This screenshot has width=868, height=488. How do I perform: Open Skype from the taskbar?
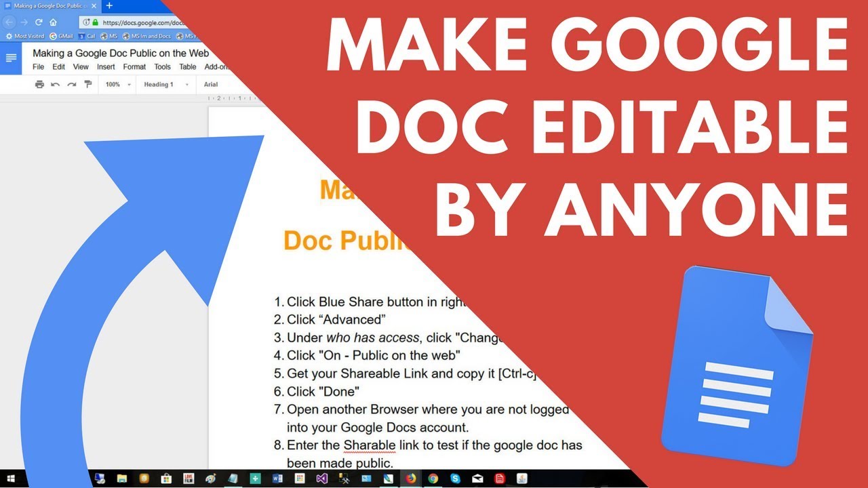[455, 478]
